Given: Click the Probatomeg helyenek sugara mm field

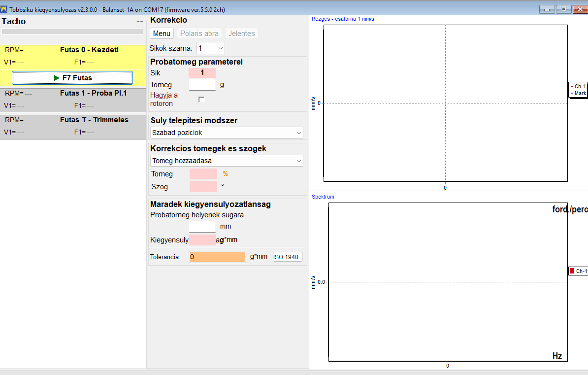Looking at the screenshot, I should [x=202, y=226].
